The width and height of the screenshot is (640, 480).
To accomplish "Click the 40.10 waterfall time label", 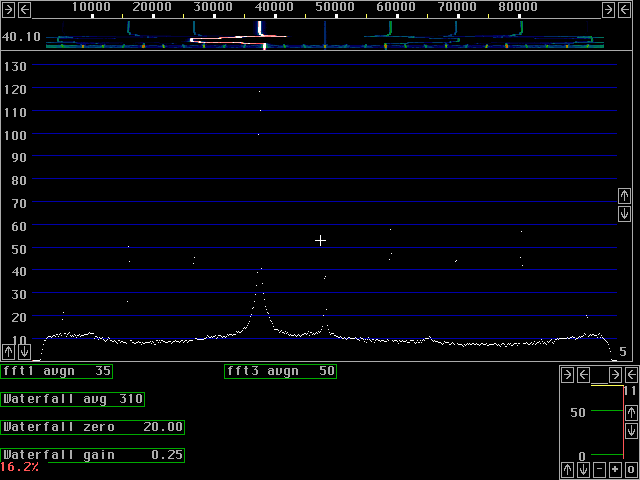I will 21,37.
